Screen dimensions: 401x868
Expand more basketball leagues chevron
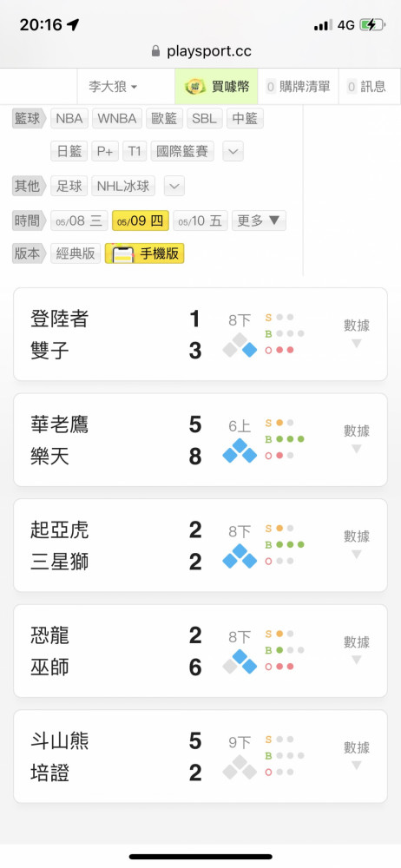(233, 151)
